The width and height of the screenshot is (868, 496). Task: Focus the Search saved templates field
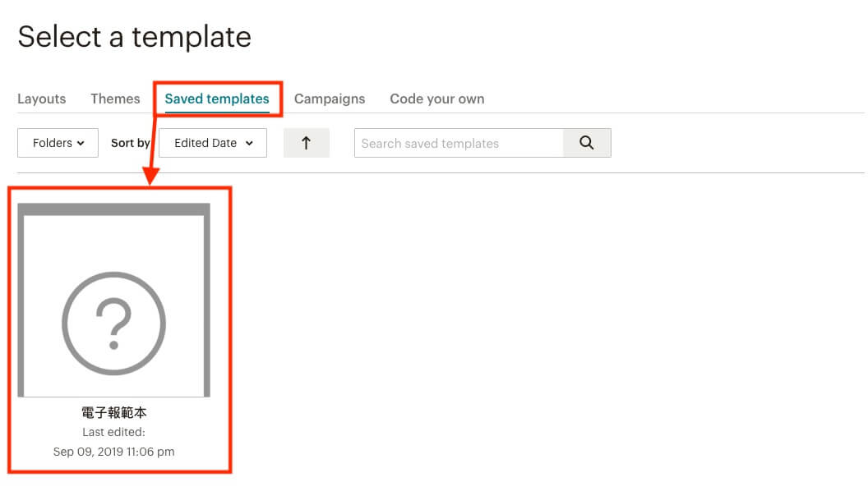pyautogui.click(x=459, y=143)
